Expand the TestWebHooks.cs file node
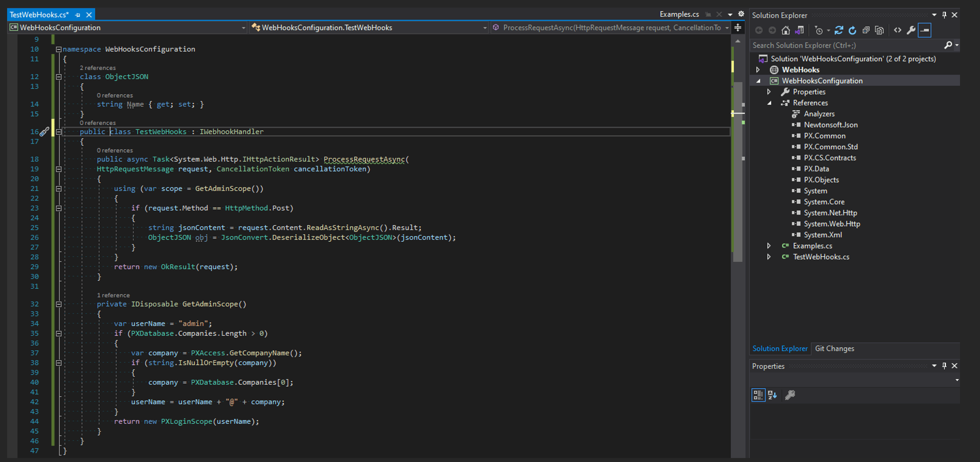 coord(769,257)
